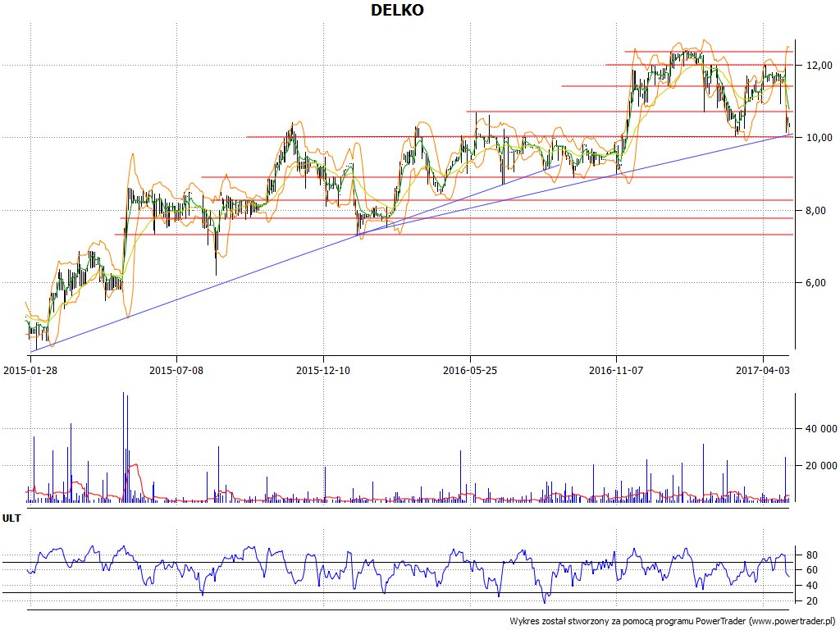Click the ULT indicator label
This screenshot has width=840, height=630.
coord(11,518)
